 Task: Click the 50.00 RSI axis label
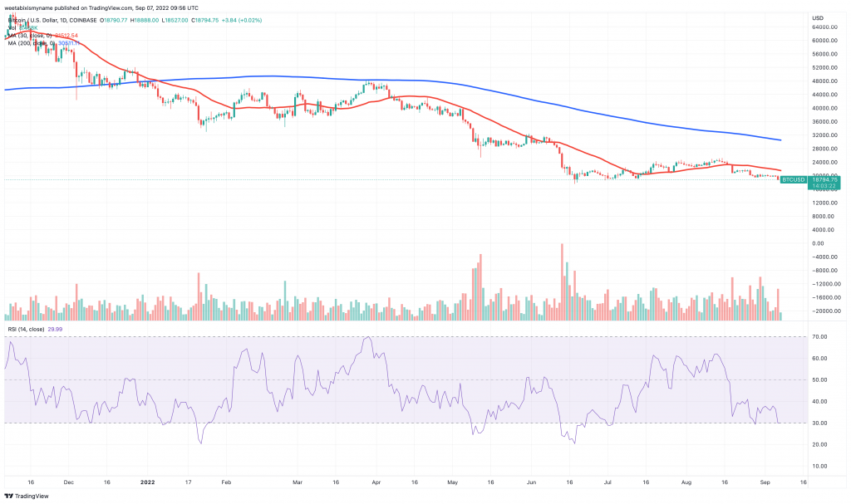[819, 380]
